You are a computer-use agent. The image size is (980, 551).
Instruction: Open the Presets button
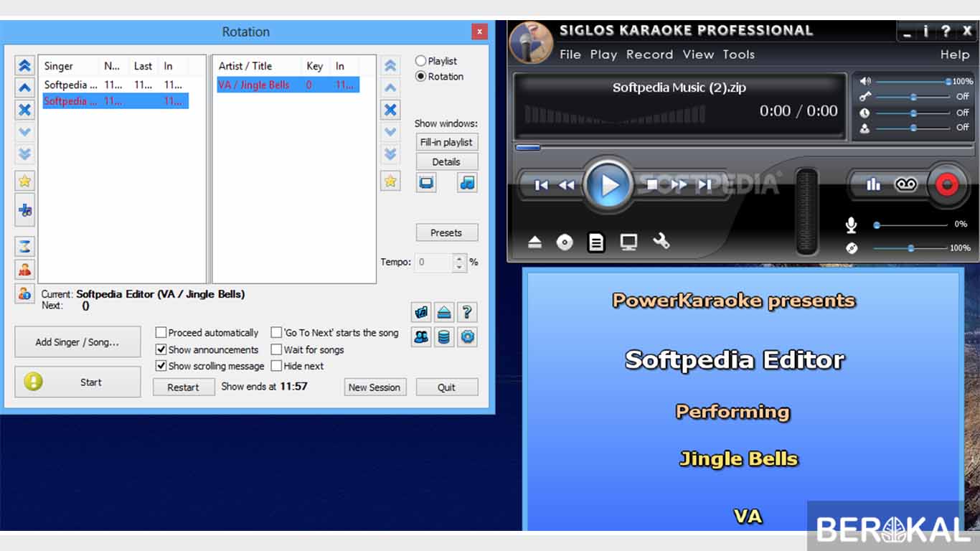[x=446, y=233]
